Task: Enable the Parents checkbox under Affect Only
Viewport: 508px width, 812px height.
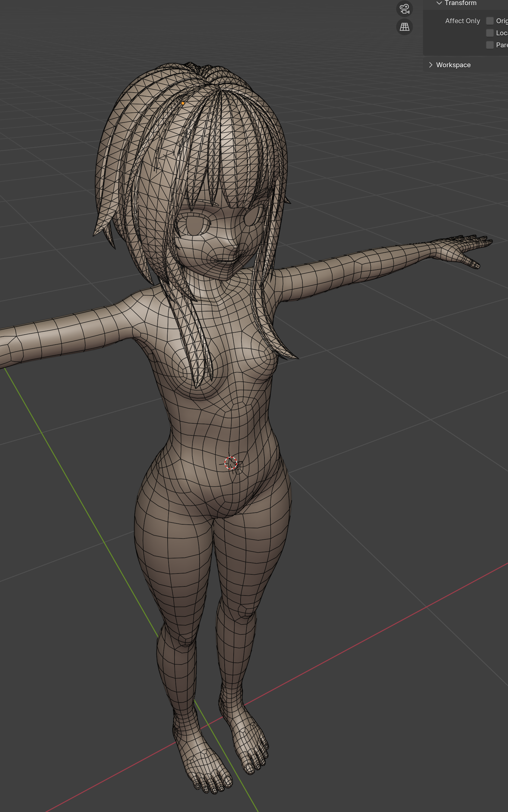Action: [x=490, y=45]
